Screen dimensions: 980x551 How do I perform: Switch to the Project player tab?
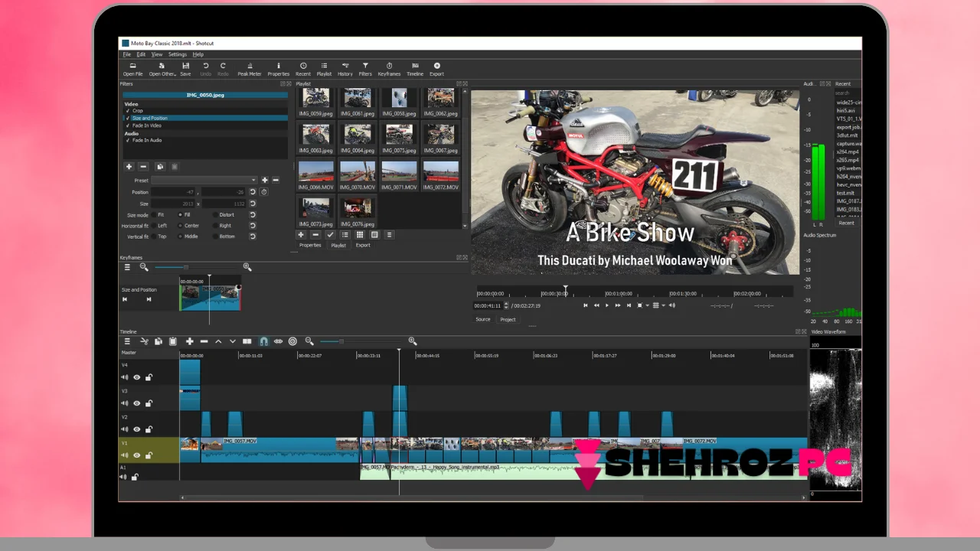point(508,319)
